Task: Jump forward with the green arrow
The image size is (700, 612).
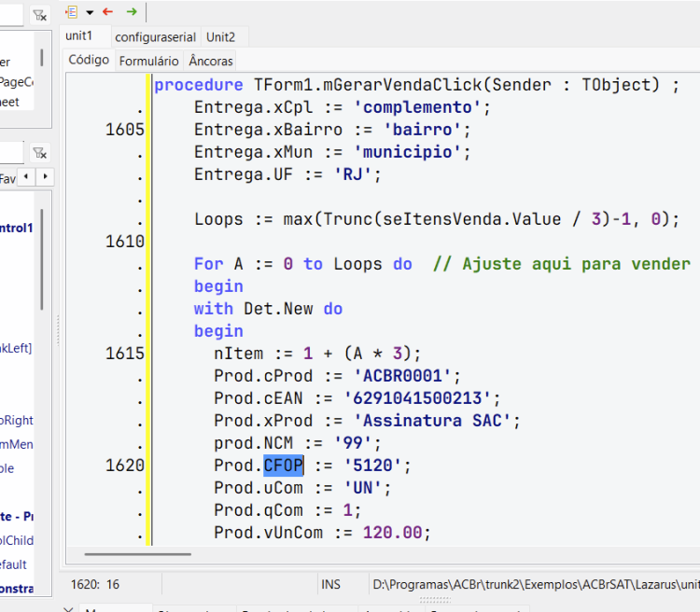Action: pos(132,11)
